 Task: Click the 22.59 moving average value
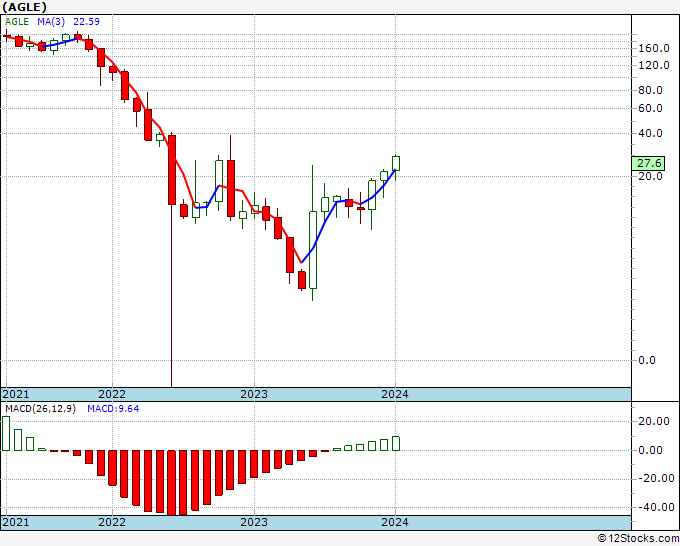(86, 22)
